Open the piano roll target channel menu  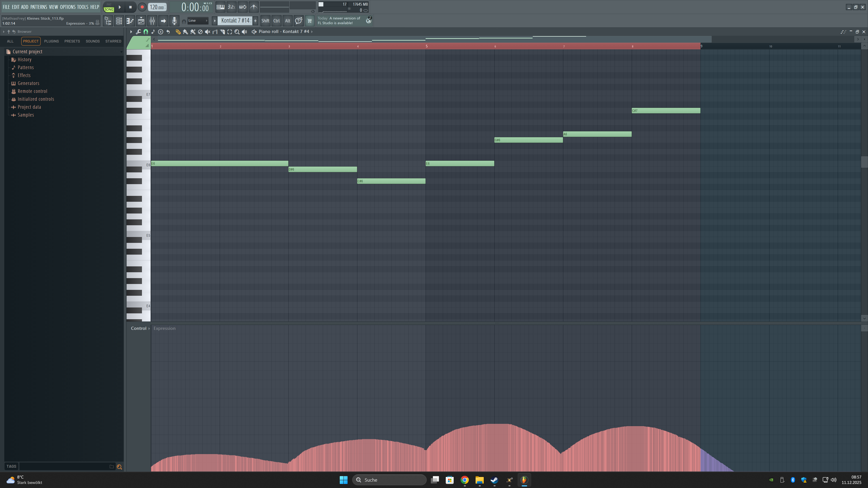[x=312, y=32]
